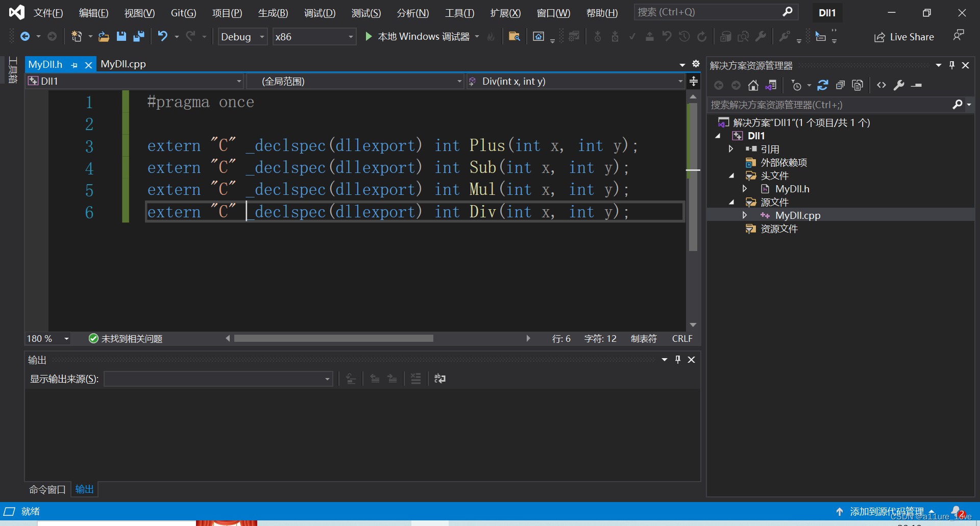Image resolution: width=980 pixels, height=526 pixels.
Task: Close the MyDll.h tab
Action: point(88,65)
